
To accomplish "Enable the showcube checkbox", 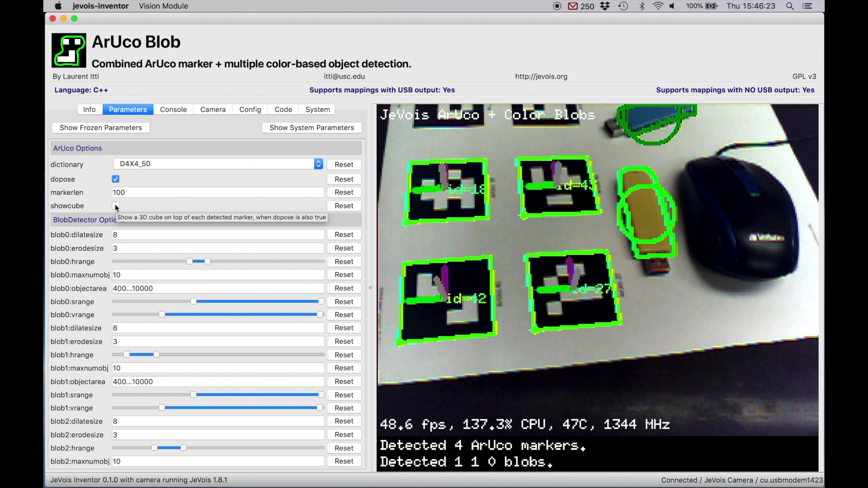I will tap(116, 206).
